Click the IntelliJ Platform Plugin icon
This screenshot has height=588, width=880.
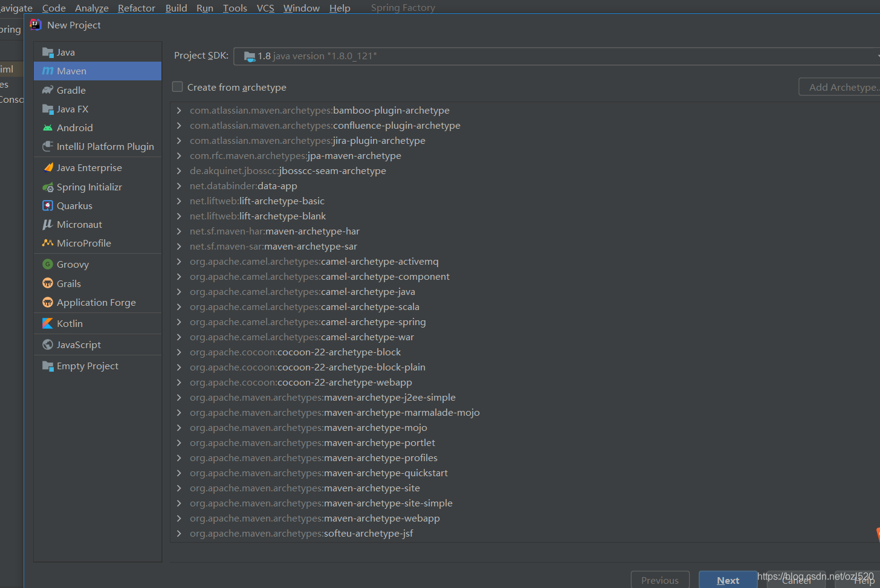(x=48, y=147)
